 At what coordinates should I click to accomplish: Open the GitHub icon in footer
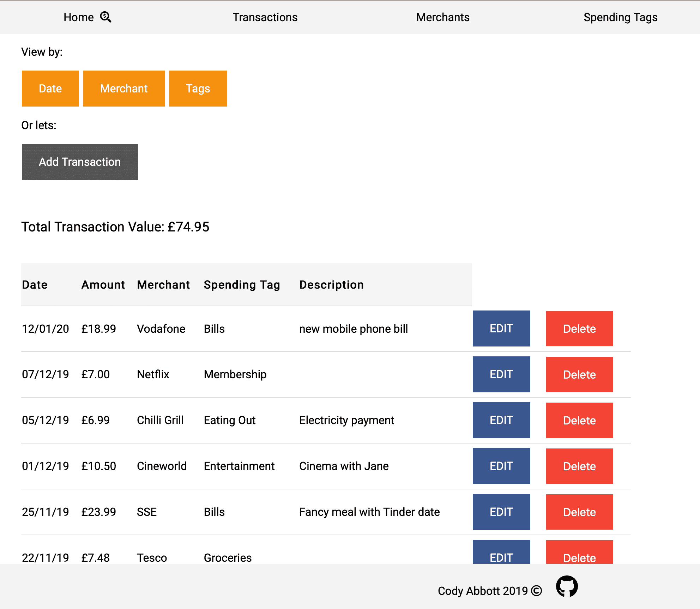[x=567, y=586]
